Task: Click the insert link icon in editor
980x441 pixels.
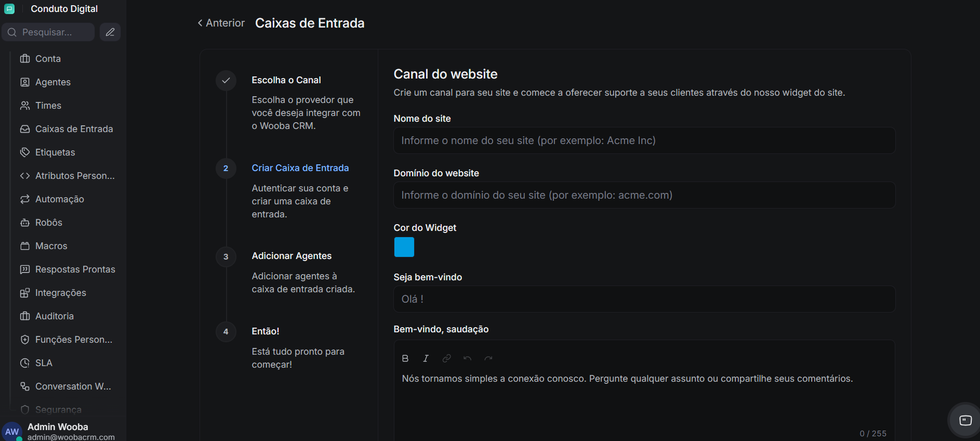Action: (x=446, y=358)
